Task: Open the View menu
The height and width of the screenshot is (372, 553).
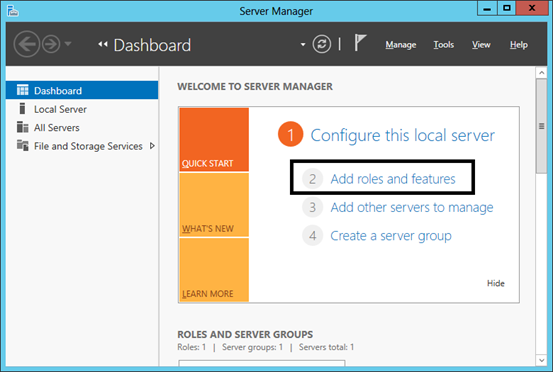Action: 481,44
